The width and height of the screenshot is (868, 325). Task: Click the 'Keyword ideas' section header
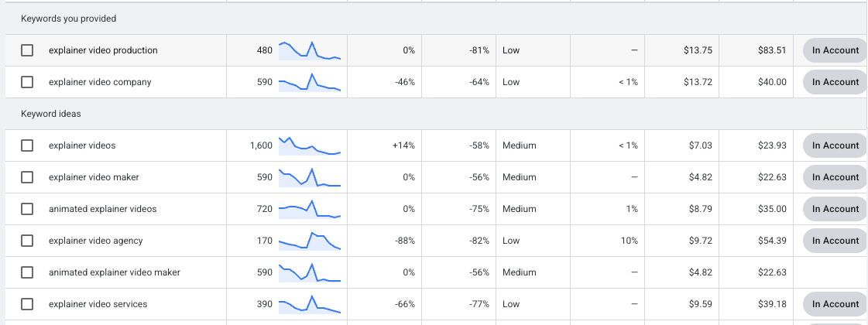click(x=51, y=114)
